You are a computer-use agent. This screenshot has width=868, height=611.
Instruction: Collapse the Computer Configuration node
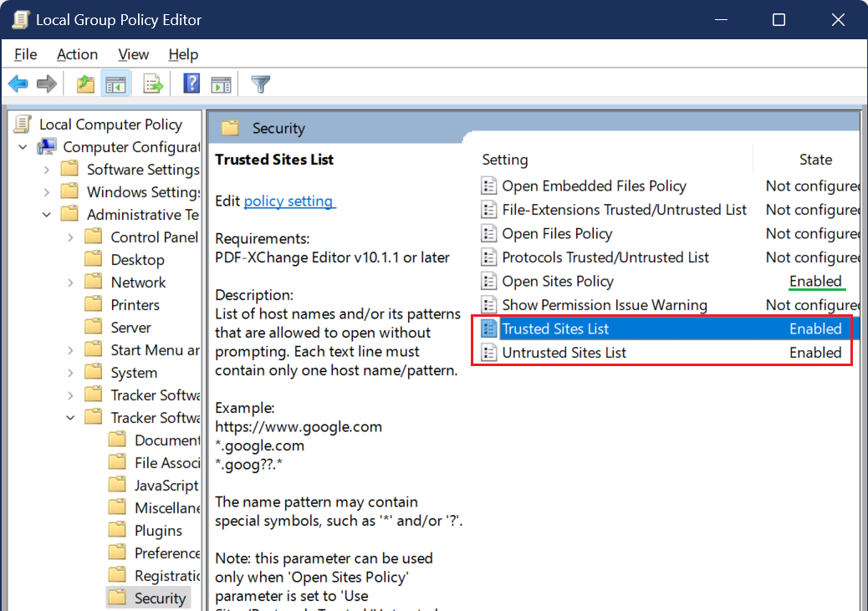(x=23, y=147)
